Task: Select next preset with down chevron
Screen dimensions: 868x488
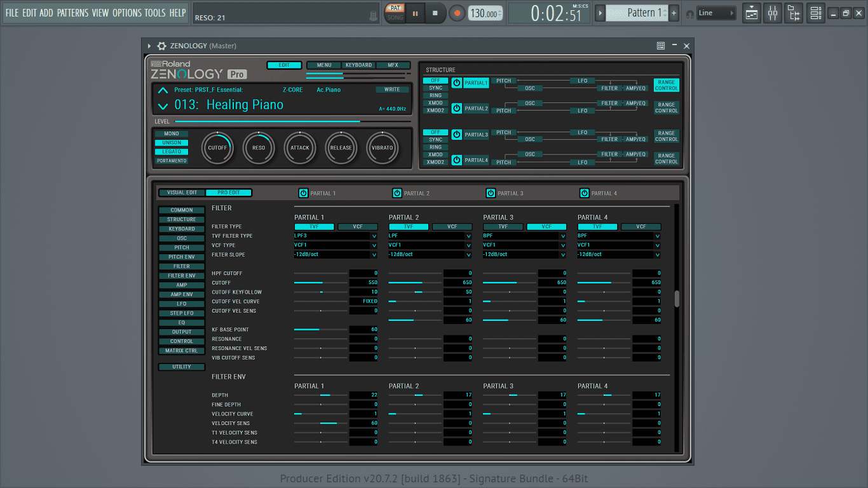Action: (163, 106)
